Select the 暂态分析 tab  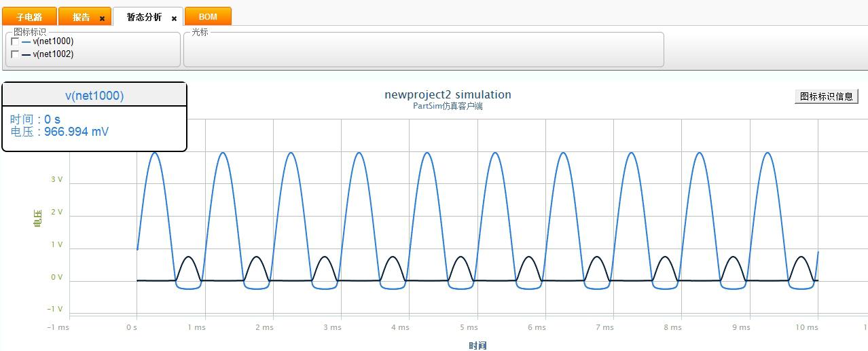pyautogui.click(x=144, y=17)
